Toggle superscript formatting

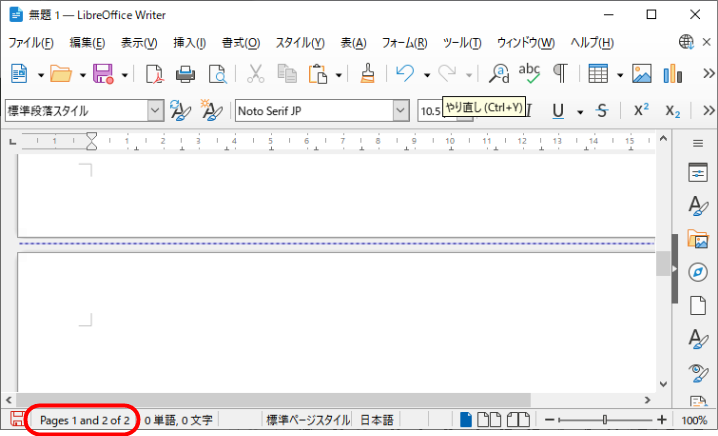641,110
